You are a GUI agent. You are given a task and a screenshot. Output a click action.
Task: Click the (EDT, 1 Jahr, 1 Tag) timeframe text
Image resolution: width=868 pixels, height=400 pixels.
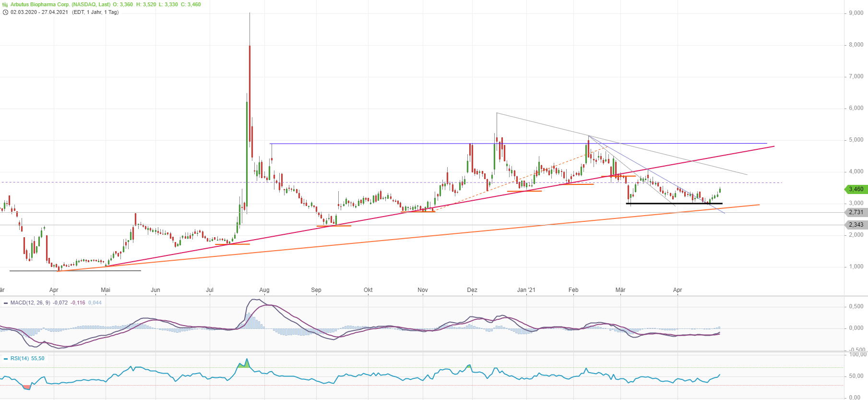tap(95, 12)
